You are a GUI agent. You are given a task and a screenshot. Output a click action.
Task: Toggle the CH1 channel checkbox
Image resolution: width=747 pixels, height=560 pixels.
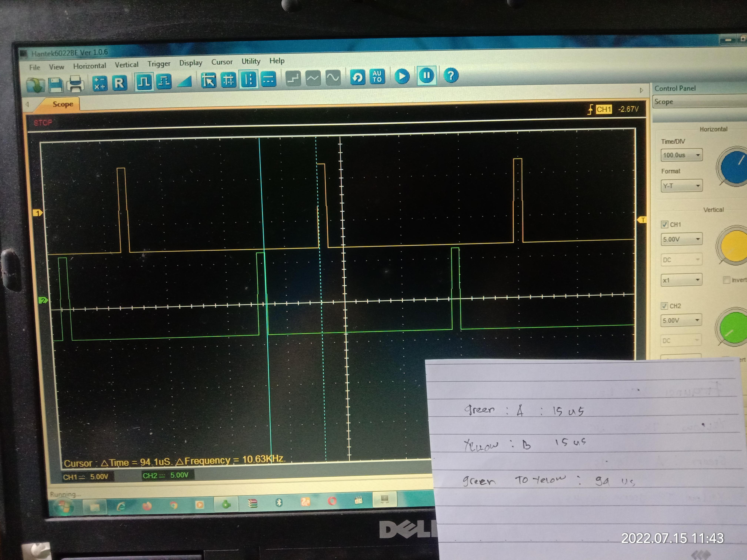[664, 224]
